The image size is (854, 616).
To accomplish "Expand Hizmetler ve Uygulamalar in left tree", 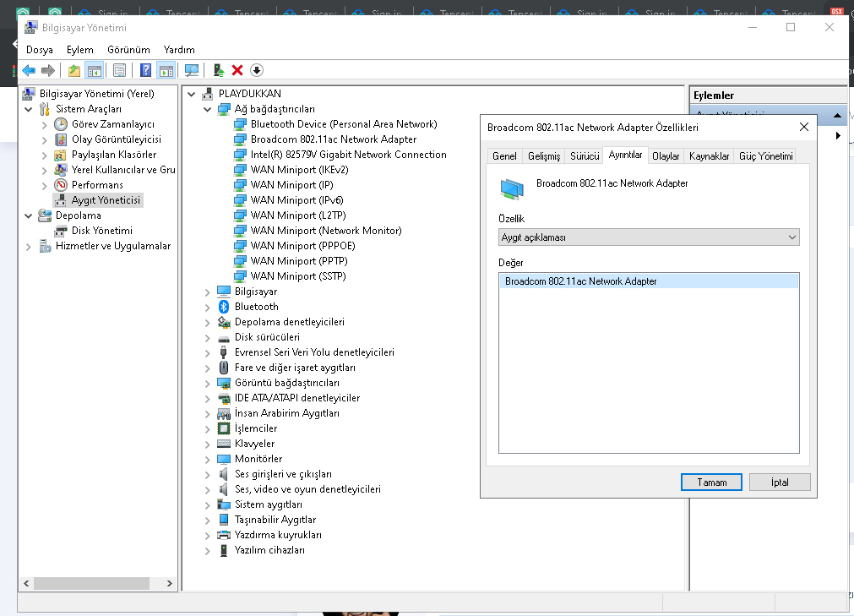I will click(29, 246).
